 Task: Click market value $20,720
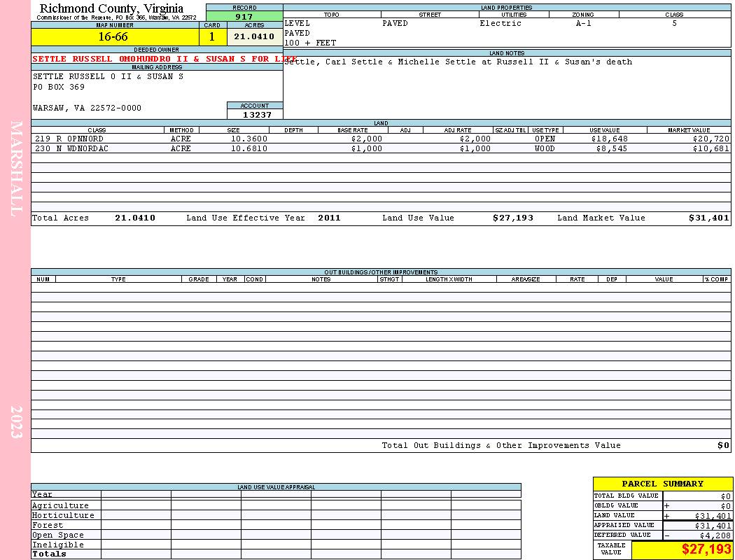pyautogui.click(x=711, y=139)
